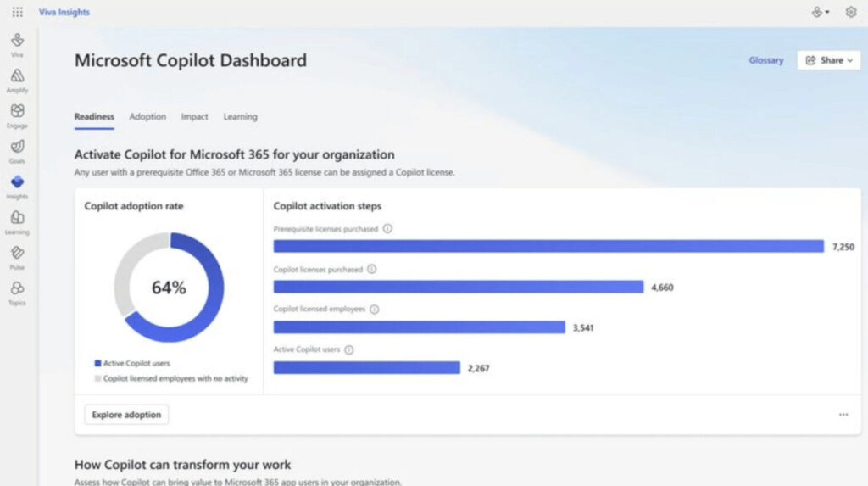This screenshot has height=486, width=868.
Task: Click the Active Copilot users bar
Action: tap(366, 367)
